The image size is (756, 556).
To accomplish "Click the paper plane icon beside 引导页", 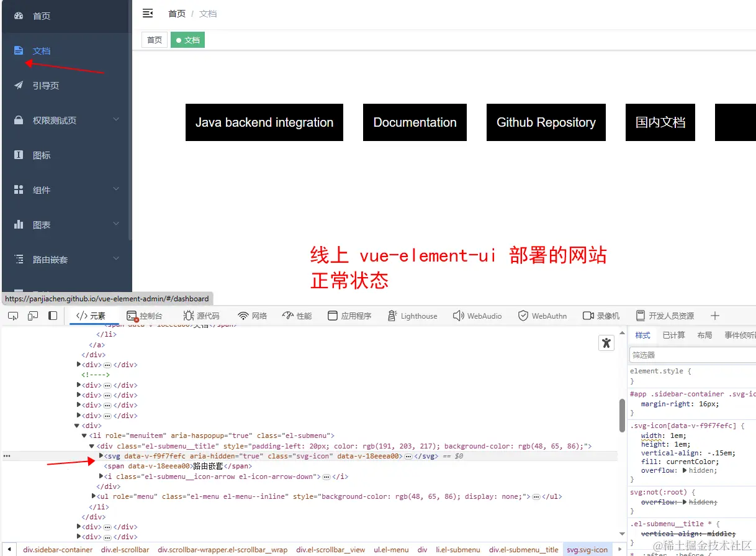I will click(19, 86).
